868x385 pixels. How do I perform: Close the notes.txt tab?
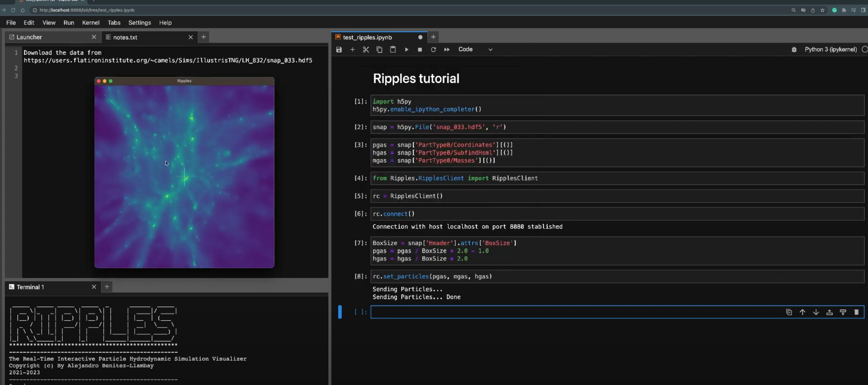pos(191,37)
